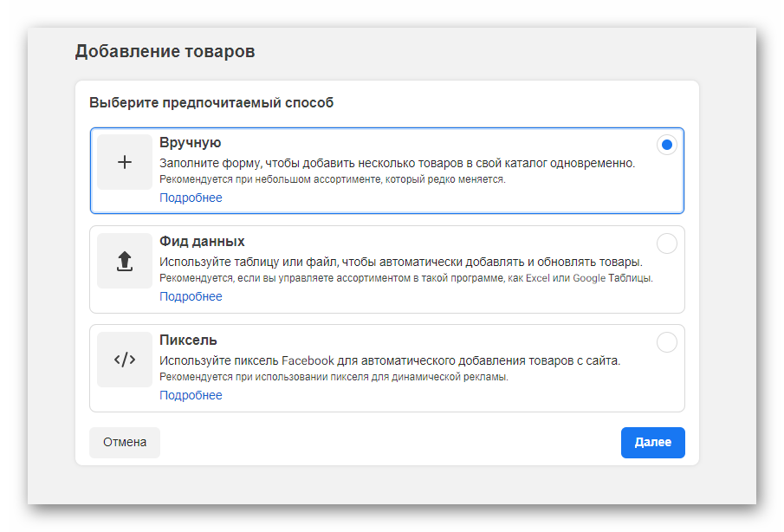This screenshot has width=784, height=532.
Task: Select the Фид данных radio button
Action: tap(666, 243)
